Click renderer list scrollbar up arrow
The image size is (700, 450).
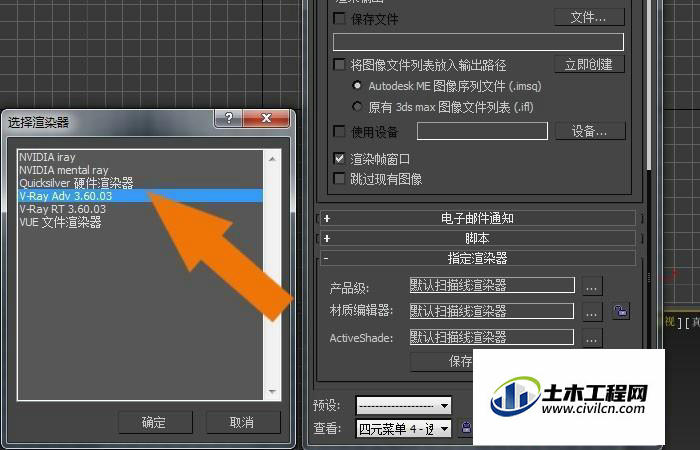(272, 159)
